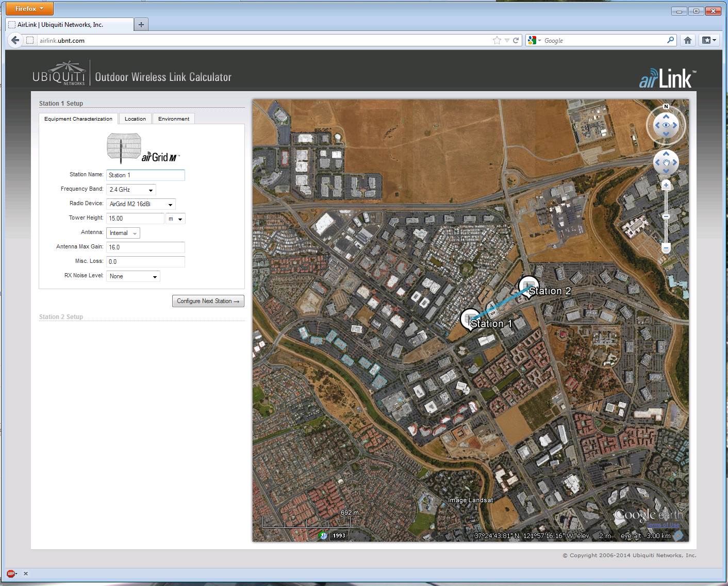Open the Frequency Band dropdown

coord(131,190)
